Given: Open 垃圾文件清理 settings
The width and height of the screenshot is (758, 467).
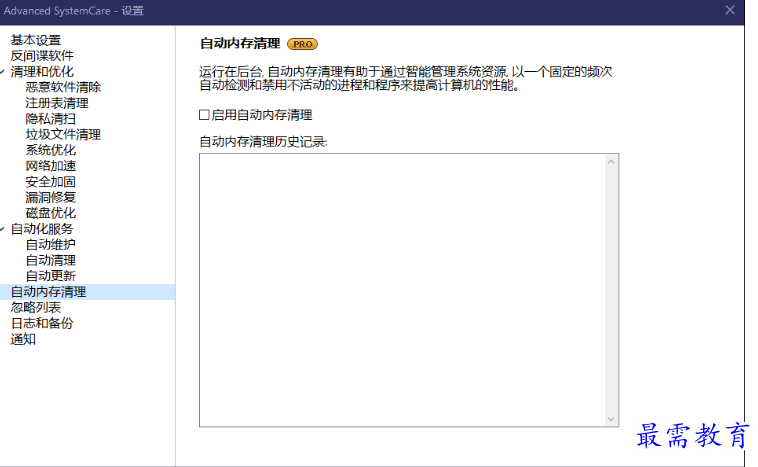Looking at the screenshot, I should click(63, 134).
